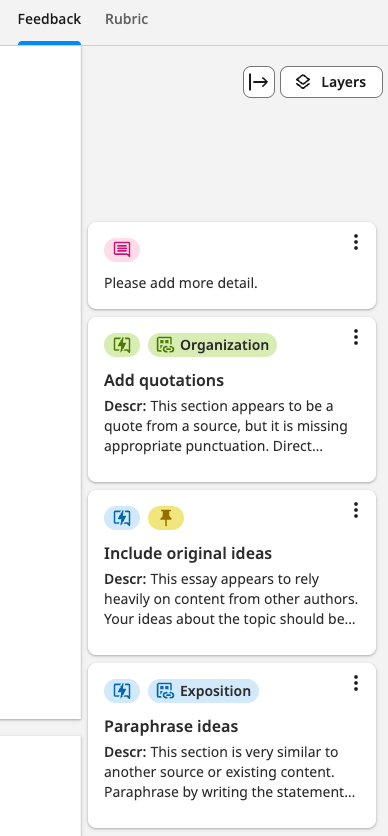Click the Organization rubric tag
Image resolution: width=388 pixels, height=836 pixels.
click(x=213, y=345)
